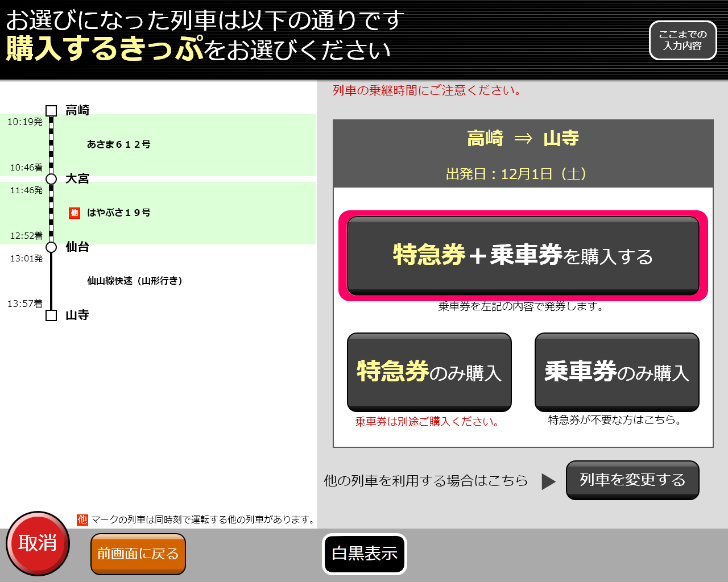This screenshot has width=728, height=582.
Task: Click the arrow icon before 列車を変更する
Action: 549,481
